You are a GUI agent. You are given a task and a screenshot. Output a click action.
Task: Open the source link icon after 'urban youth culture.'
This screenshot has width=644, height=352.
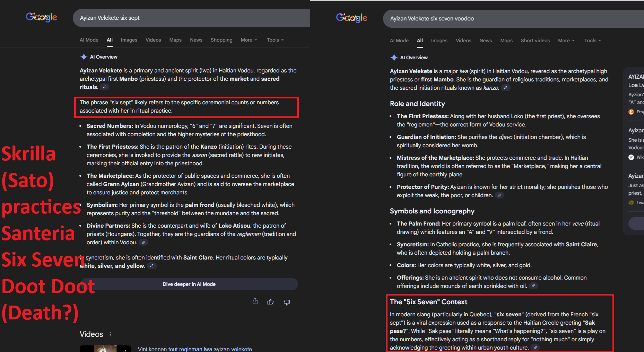[535, 347]
